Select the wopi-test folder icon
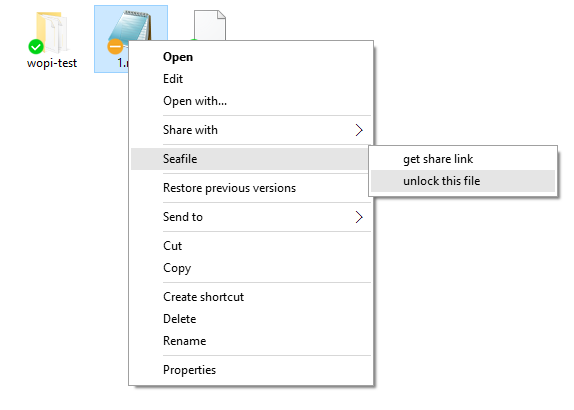Viewport: 574px width, 410px height. [52, 32]
